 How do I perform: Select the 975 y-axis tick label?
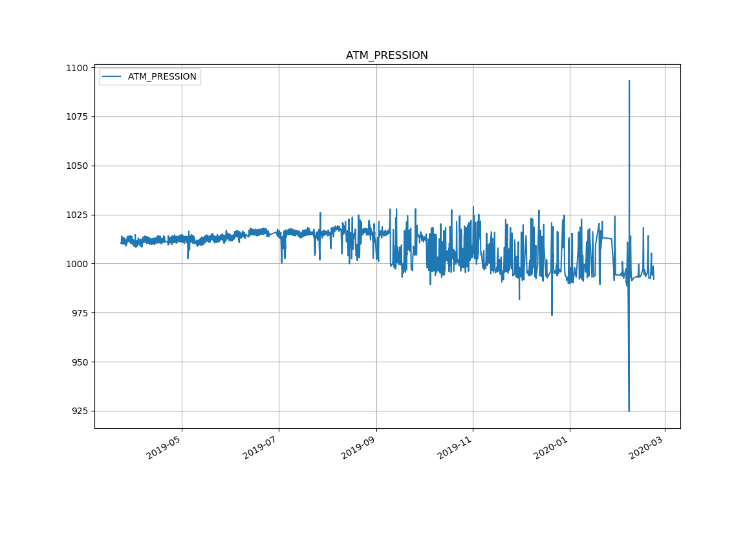pos(80,313)
